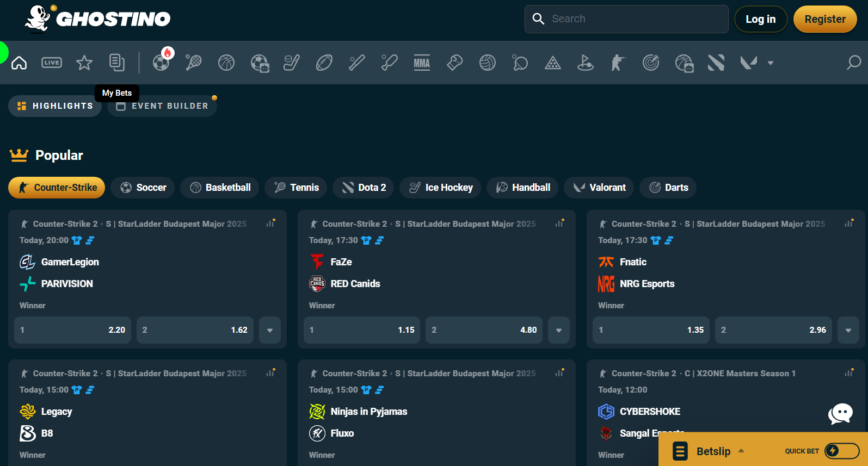Switch to Highlights tab

[x=55, y=106]
